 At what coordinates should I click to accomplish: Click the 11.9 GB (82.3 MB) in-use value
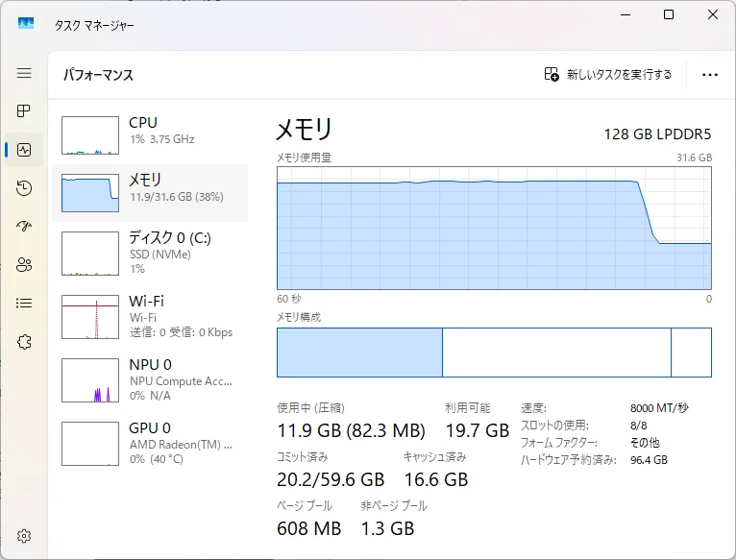pyautogui.click(x=351, y=430)
